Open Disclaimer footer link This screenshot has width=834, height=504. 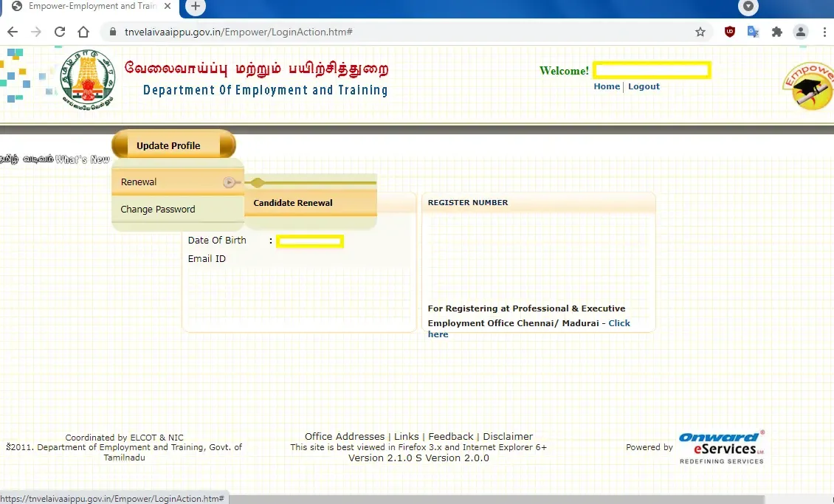click(508, 437)
